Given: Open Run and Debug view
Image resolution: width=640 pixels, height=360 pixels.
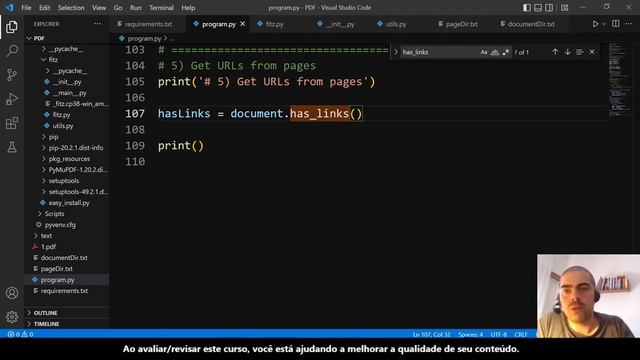Looking at the screenshot, I should pyautogui.click(x=12, y=99).
